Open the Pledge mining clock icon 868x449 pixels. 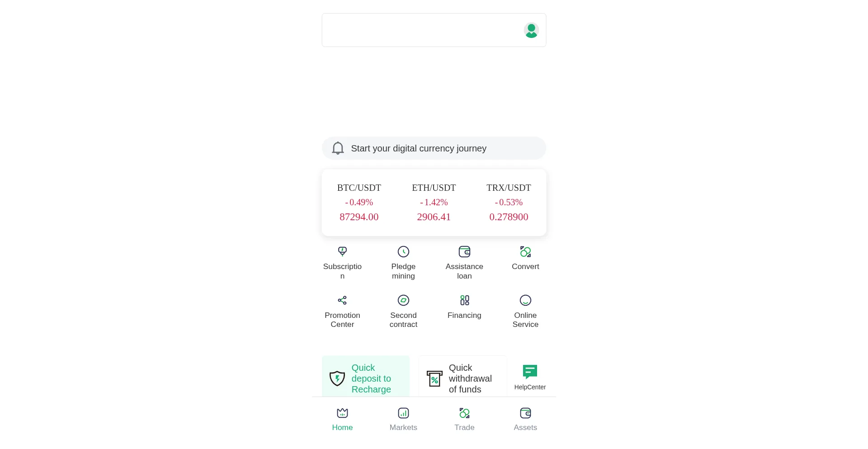click(403, 252)
